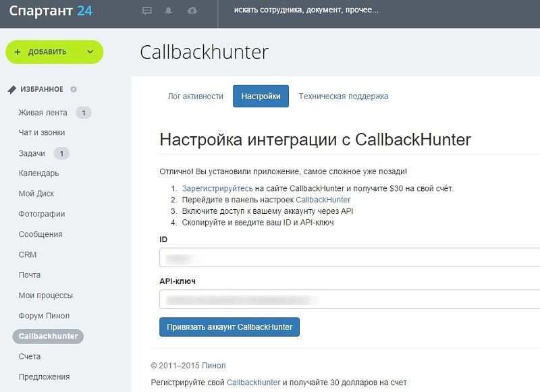This screenshot has height=392, width=540.
Task: Click into the ID input field
Action: [x=348, y=258]
